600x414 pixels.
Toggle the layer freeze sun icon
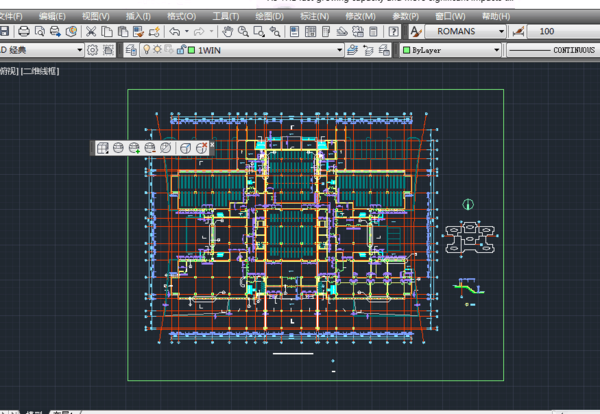point(157,50)
